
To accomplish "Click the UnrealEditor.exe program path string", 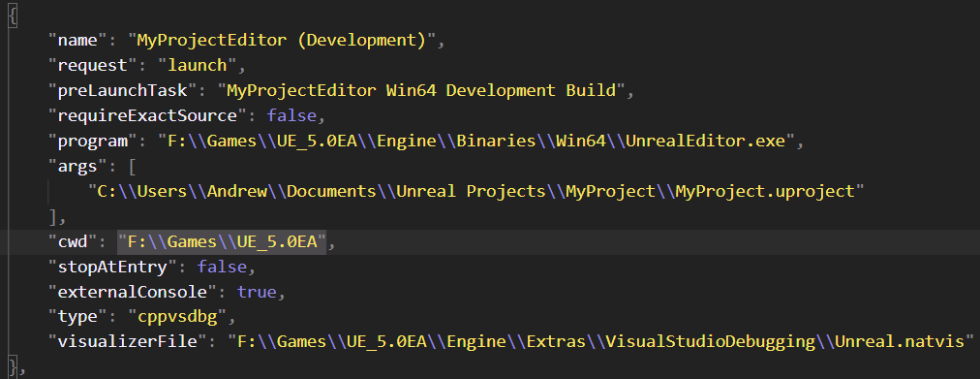I will (476, 141).
